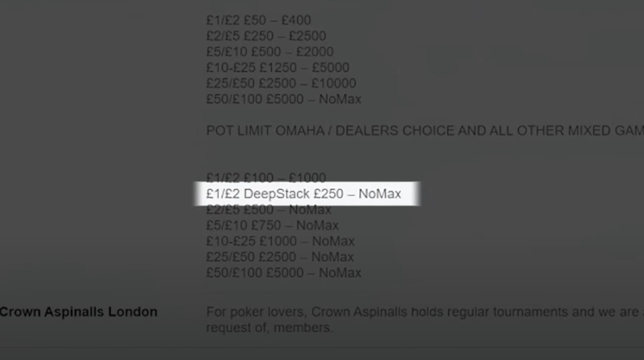Select the £1/£2 £100 – £1000 entry
Image resolution: width=644 pixels, height=360 pixels.
[x=266, y=178]
